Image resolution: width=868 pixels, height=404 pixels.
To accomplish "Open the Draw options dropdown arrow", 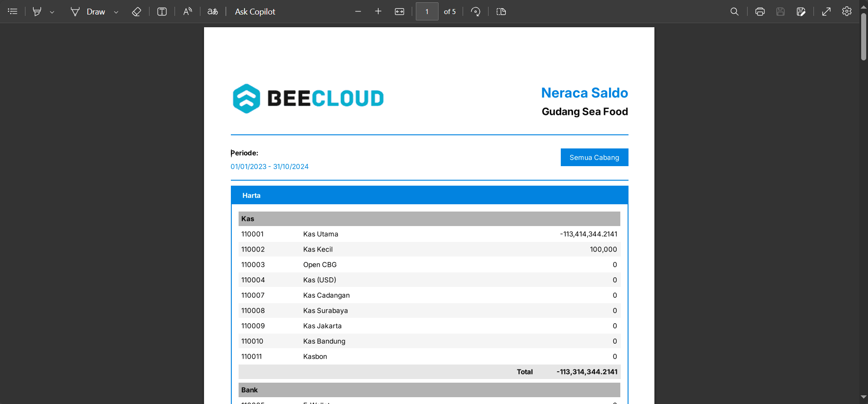I will point(116,12).
